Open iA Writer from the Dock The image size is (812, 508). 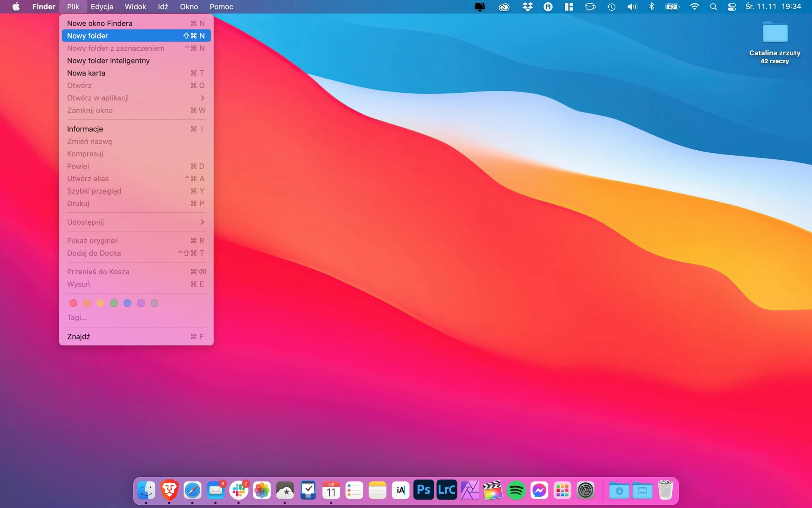(400, 491)
